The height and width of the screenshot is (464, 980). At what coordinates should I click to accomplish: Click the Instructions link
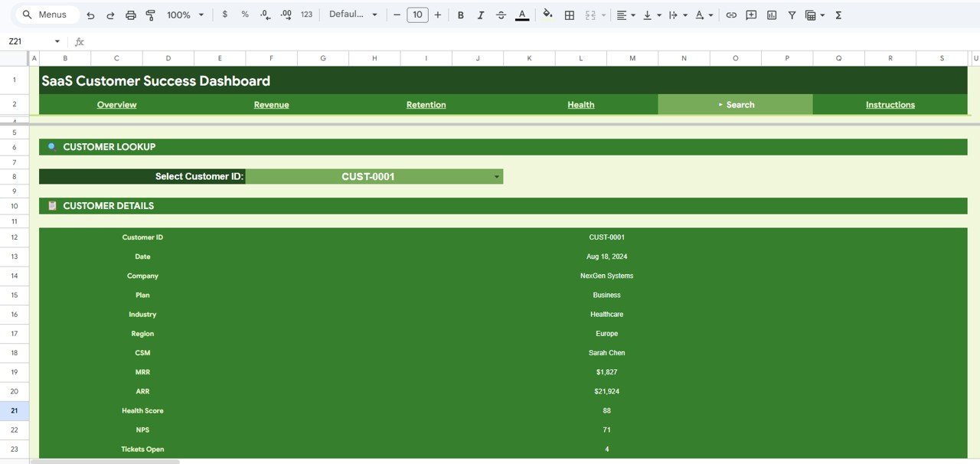[x=890, y=104]
